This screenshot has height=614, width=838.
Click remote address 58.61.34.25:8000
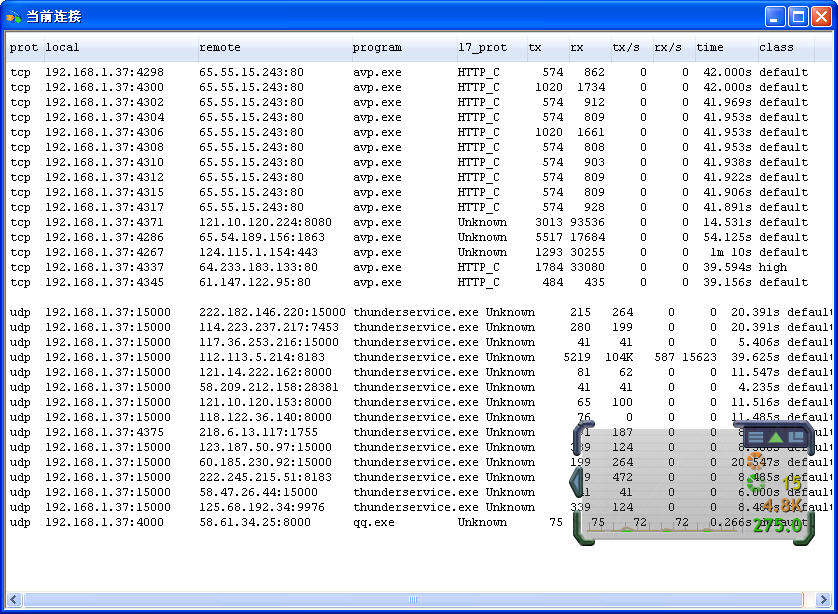(255, 521)
